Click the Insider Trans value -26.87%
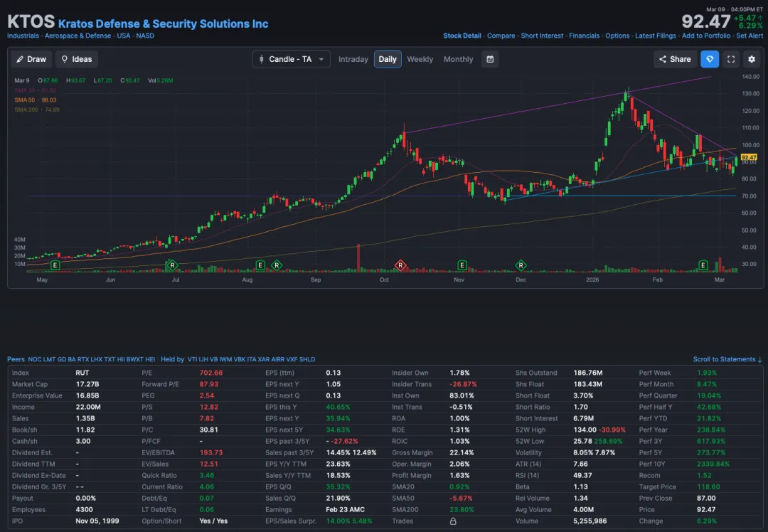Viewport: 768px width, 532px height. pyautogui.click(x=463, y=384)
